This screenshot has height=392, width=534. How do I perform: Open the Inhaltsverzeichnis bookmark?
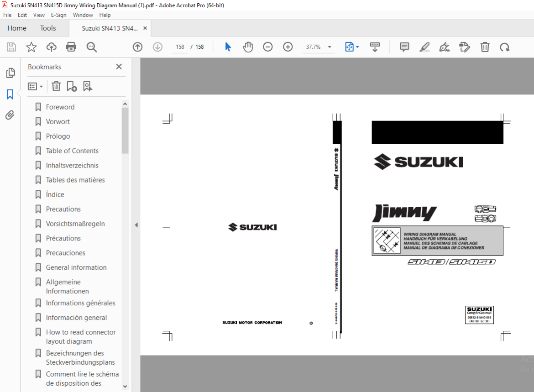[72, 166]
